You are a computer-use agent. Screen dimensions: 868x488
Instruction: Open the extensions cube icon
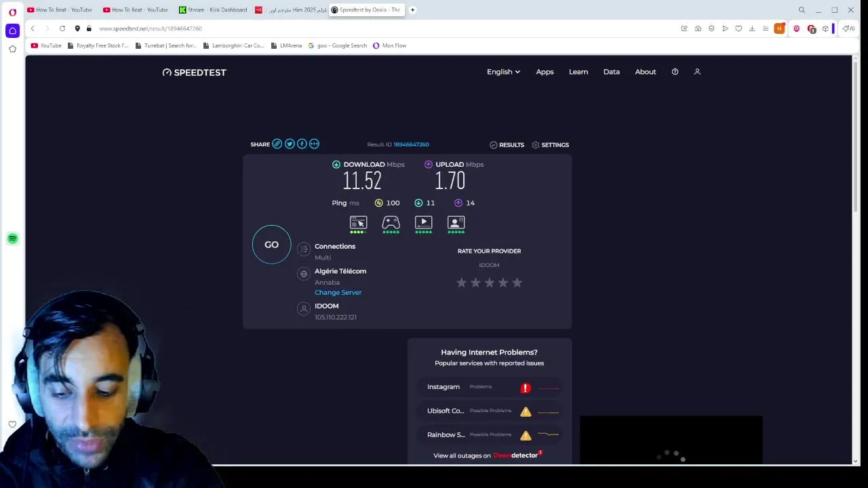(x=825, y=28)
